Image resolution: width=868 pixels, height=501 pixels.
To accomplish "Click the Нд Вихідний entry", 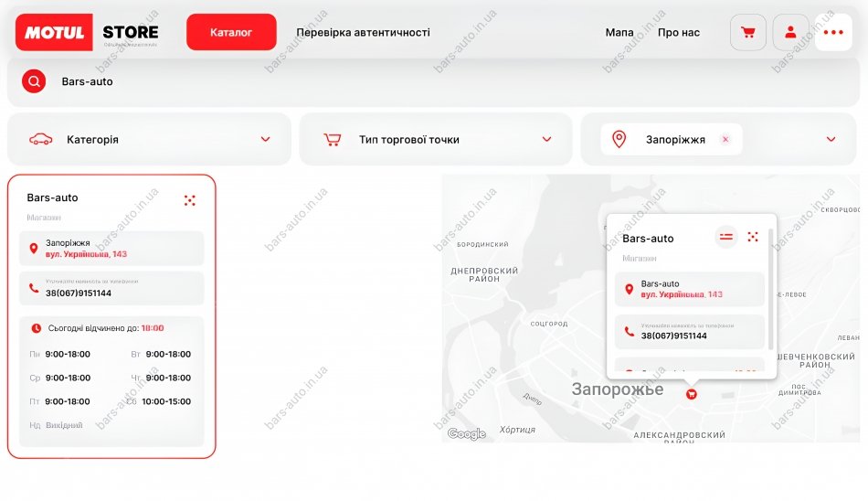I will [x=56, y=425].
